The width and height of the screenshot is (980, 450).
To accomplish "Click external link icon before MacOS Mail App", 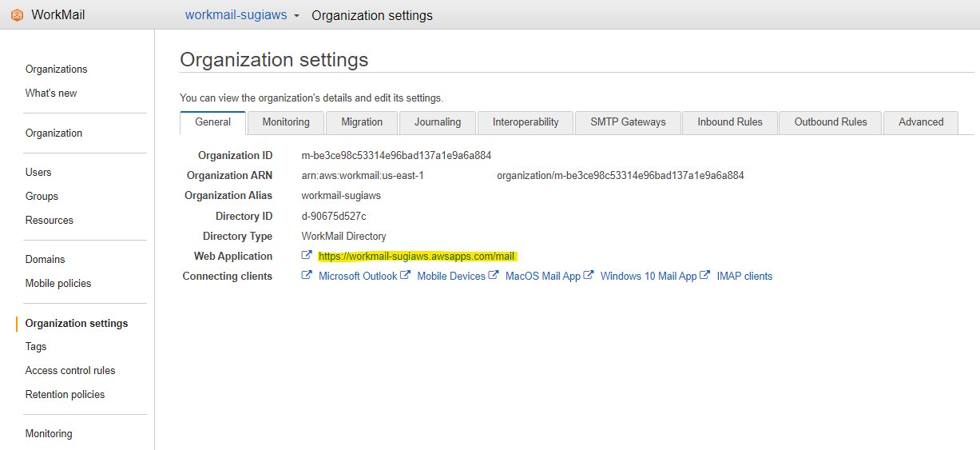I will click(494, 275).
